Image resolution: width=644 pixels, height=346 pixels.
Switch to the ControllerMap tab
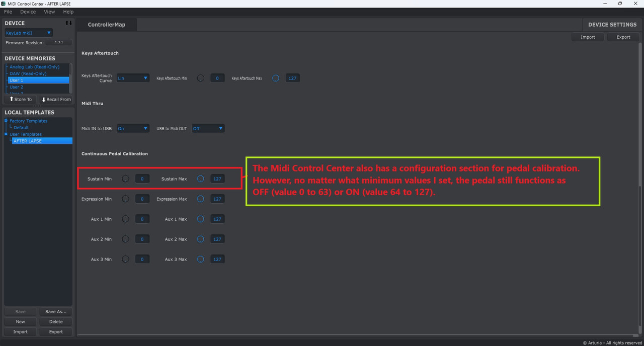[x=107, y=24]
